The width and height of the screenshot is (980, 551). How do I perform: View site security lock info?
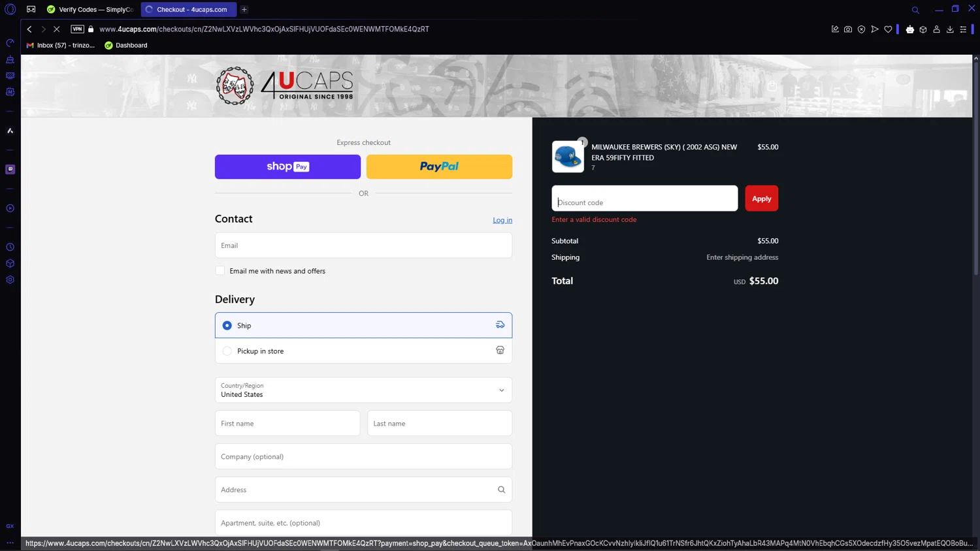tap(91, 29)
